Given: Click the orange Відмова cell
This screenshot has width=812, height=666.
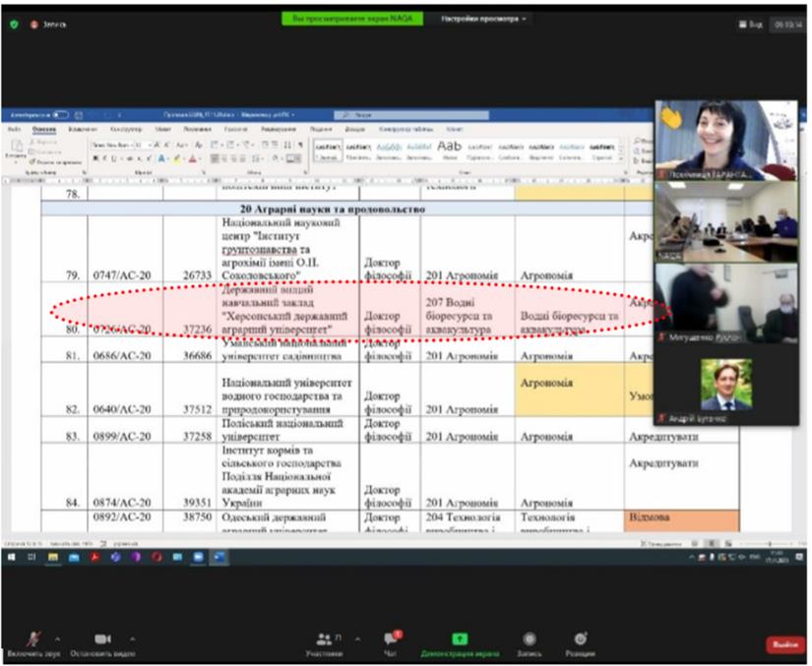Looking at the screenshot, I should pyautogui.click(x=681, y=520).
